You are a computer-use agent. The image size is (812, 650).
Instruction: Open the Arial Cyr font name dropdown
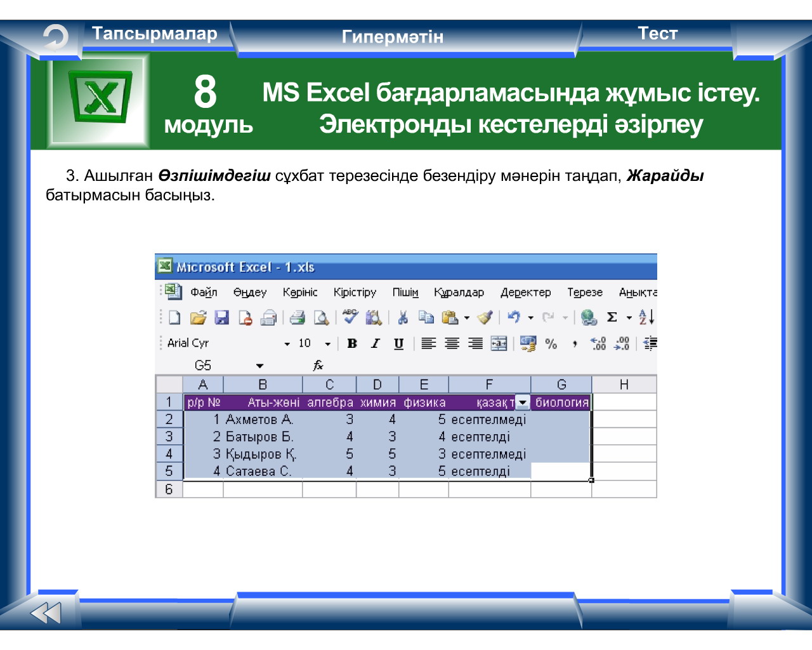(x=287, y=343)
